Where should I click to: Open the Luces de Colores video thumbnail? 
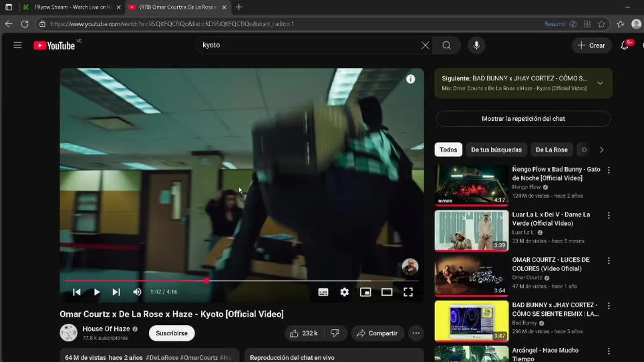[x=471, y=276]
